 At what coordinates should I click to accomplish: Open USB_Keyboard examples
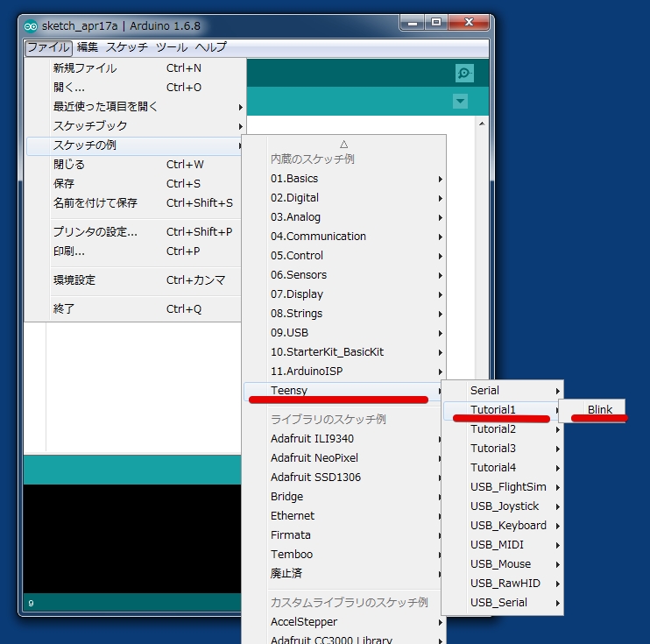point(503,526)
